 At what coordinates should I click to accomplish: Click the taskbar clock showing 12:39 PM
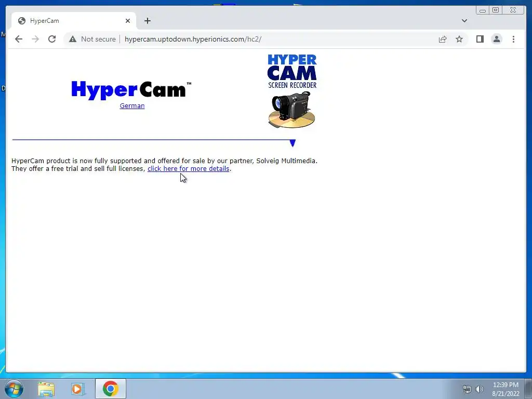506,389
